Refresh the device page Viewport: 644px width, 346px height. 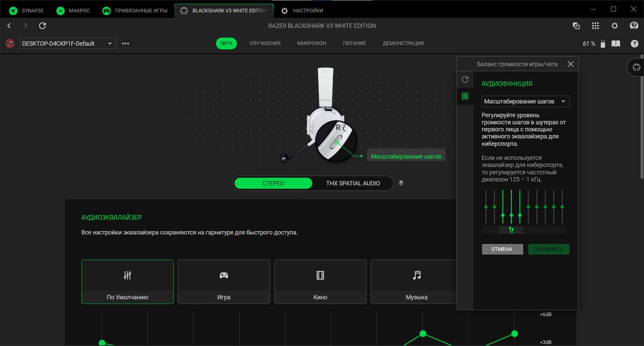42,26
